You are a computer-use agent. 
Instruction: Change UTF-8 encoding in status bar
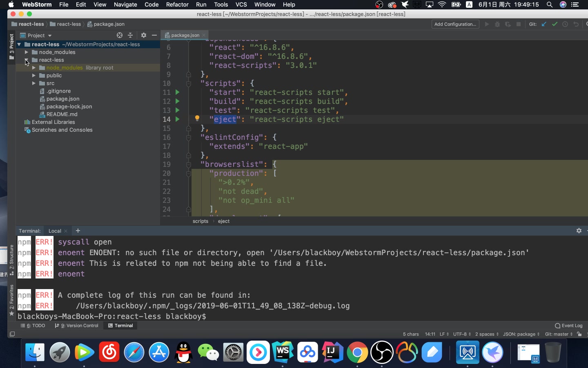462,334
